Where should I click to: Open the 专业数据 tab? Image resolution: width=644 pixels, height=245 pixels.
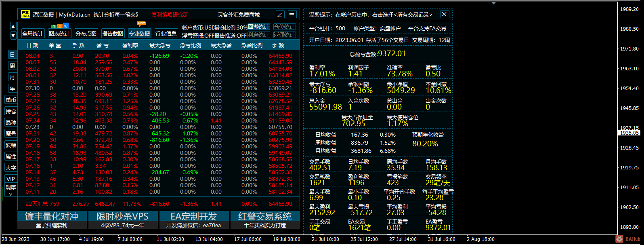click(x=139, y=34)
